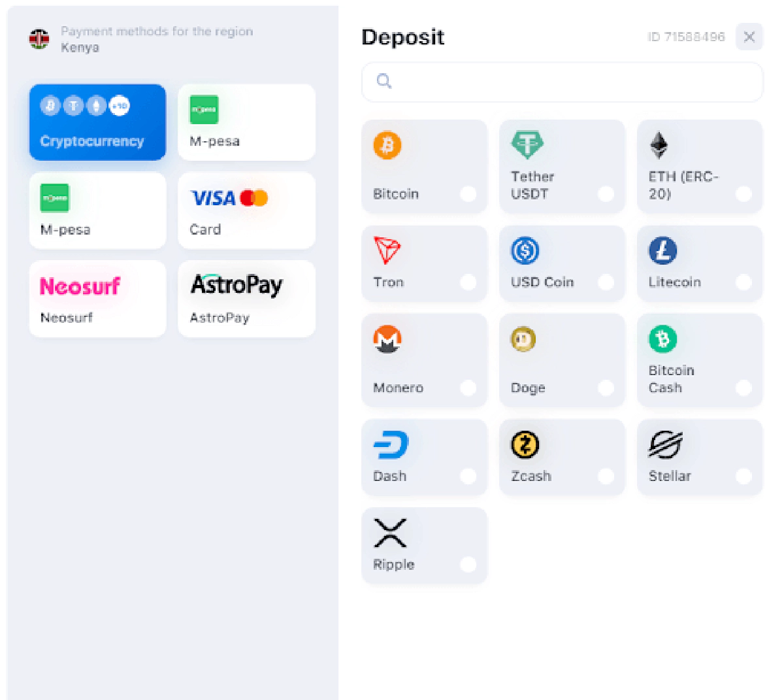Select the USD Coin radio button
Screen dimensions: 784x700
[606, 282]
